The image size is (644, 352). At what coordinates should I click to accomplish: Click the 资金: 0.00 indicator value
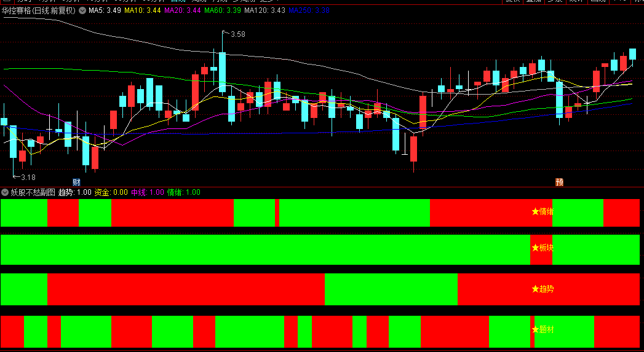pyautogui.click(x=111, y=192)
